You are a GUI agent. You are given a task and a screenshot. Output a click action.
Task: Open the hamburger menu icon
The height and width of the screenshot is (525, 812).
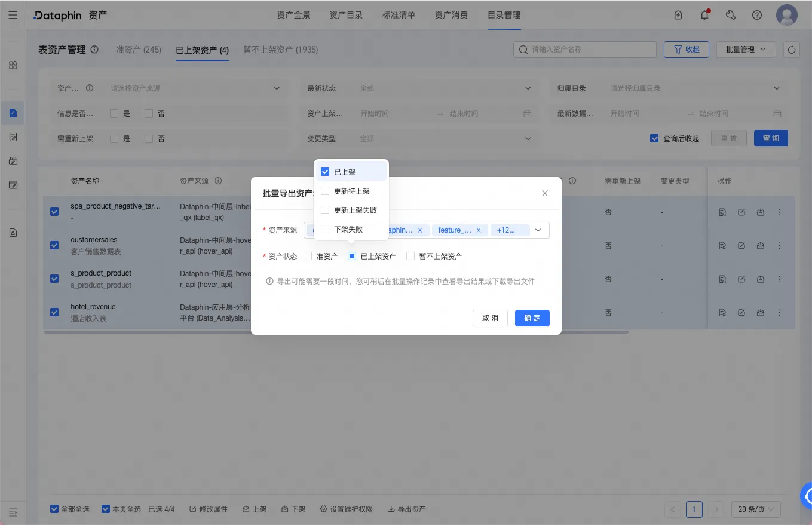pos(13,15)
